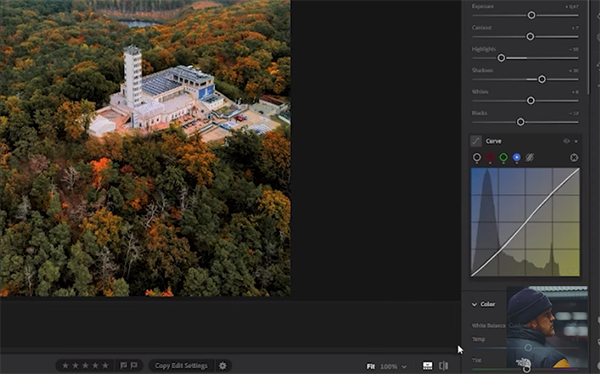The height and width of the screenshot is (374, 600).
Task: Collapse the Color section chevron
Action: coord(474,304)
